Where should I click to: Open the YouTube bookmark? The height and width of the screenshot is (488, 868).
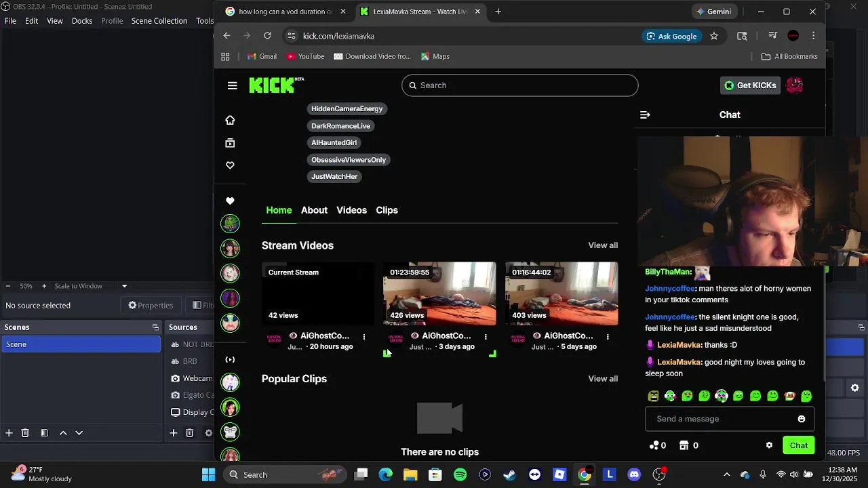pos(305,56)
